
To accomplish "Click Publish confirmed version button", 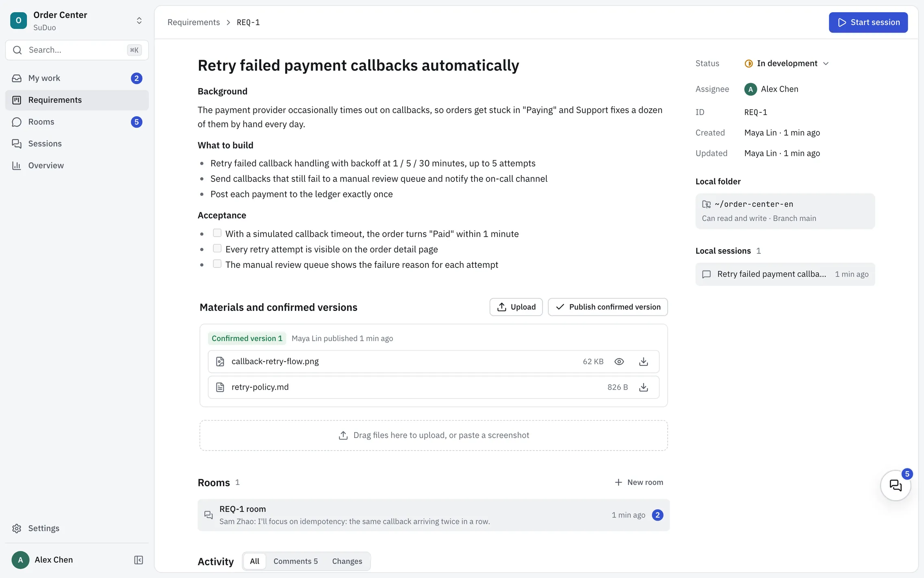I will (608, 307).
